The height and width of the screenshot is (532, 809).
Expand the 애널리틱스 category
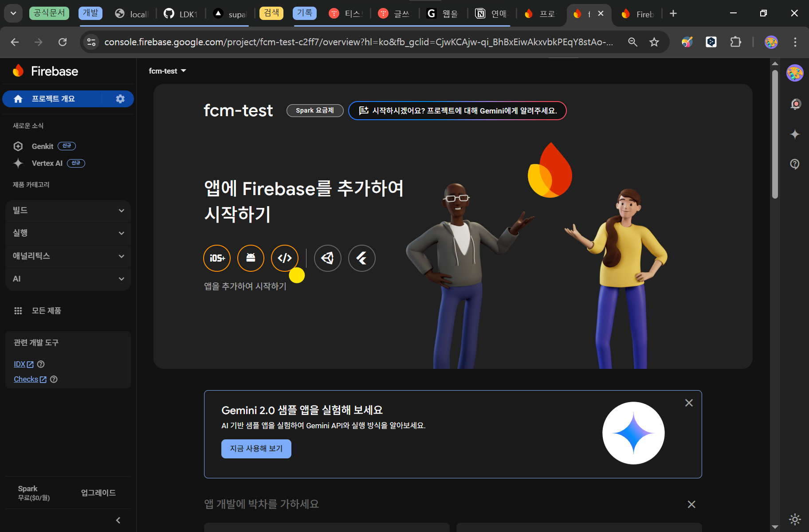tap(68, 256)
